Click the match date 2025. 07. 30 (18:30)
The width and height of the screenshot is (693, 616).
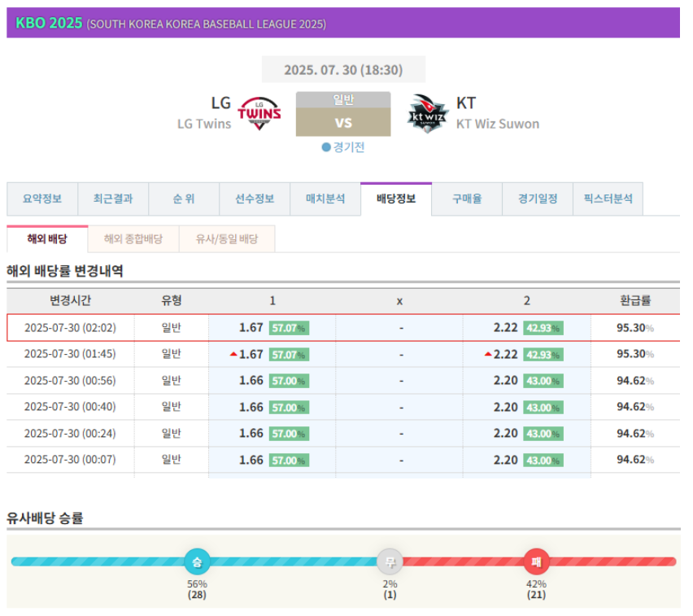(343, 70)
